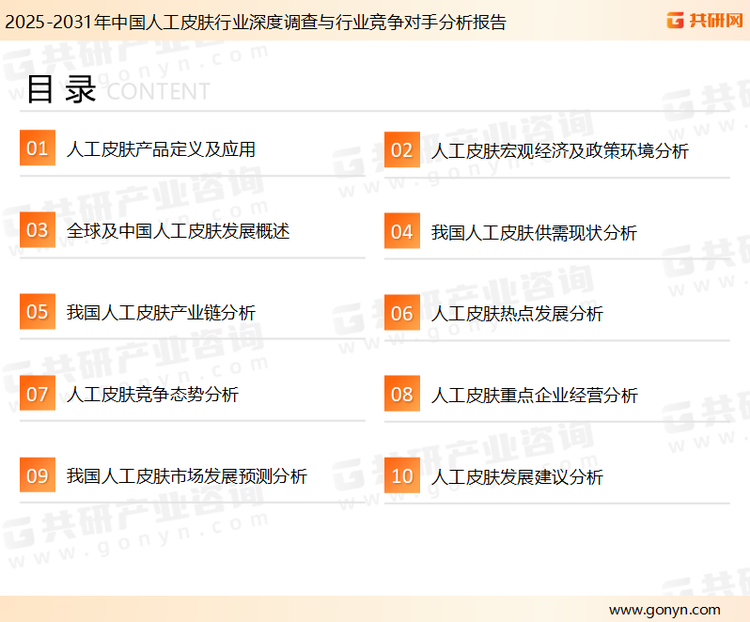Click the report title in the header
The height and width of the screenshot is (622, 750).
(x=254, y=21)
